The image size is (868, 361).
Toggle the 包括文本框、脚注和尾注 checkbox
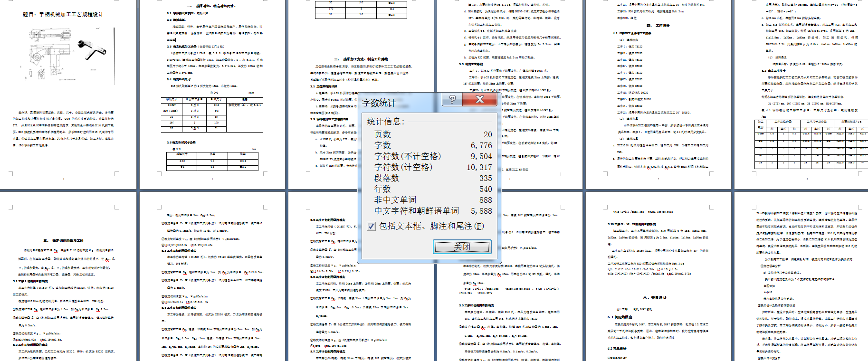pyautogui.click(x=372, y=226)
